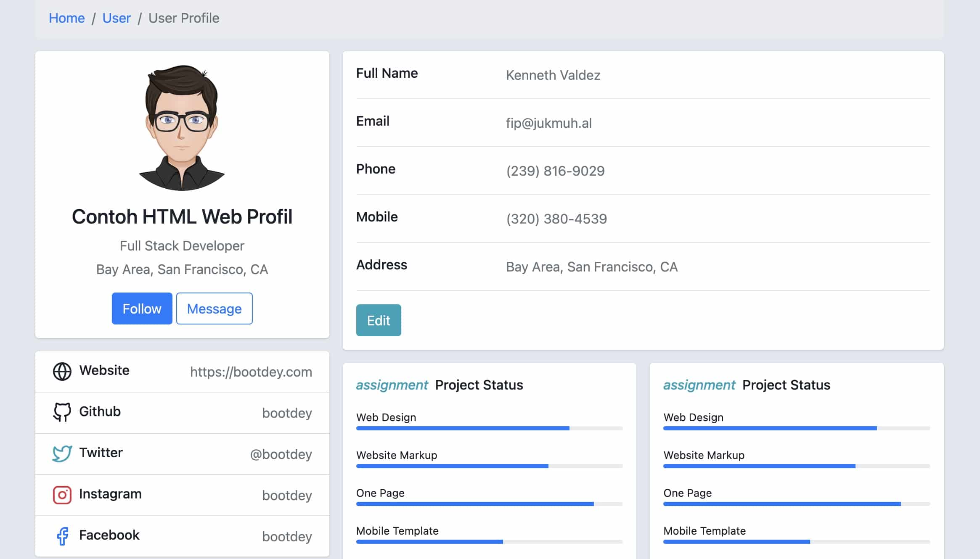Click the left assignment icon text

point(392,385)
